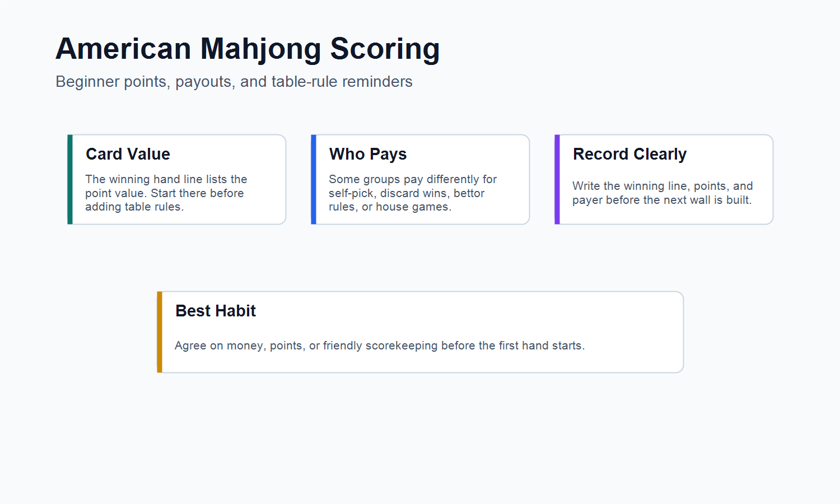
Task: Click the American Mahjong Scoring title
Action: tap(248, 49)
